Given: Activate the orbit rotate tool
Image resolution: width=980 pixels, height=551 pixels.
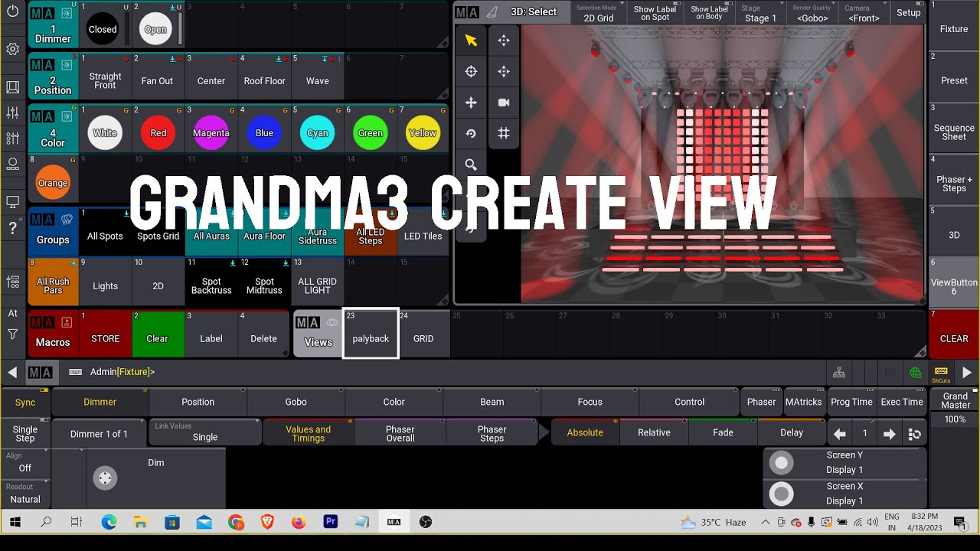Looking at the screenshot, I should click(x=471, y=133).
